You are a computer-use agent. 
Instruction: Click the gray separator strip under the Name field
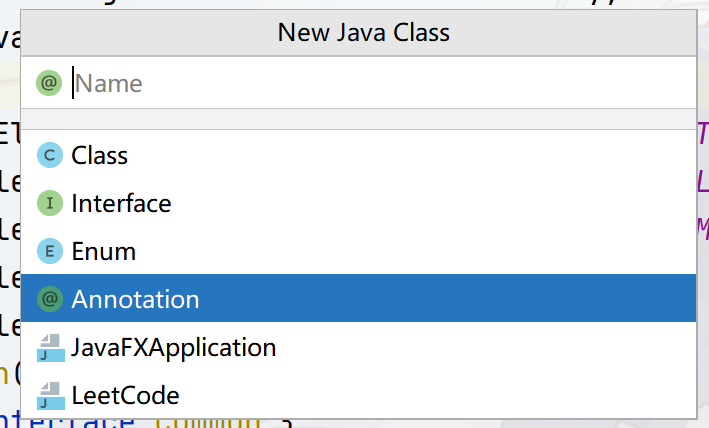[358, 119]
